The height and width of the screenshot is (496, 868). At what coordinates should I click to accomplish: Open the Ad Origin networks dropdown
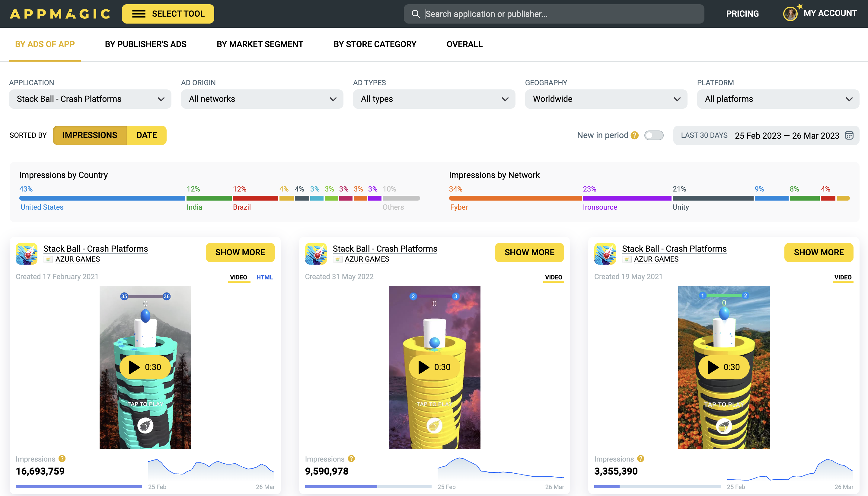(262, 99)
